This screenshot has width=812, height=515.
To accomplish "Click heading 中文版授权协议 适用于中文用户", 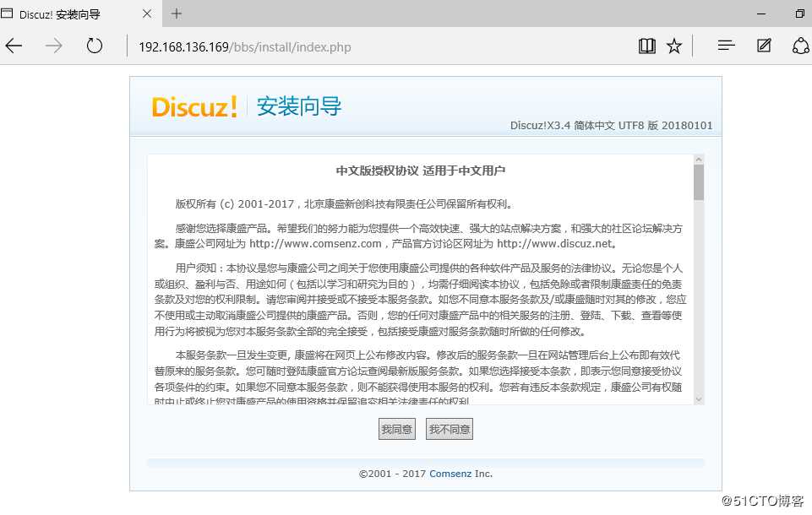I will pyautogui.click(x=421, y=171).
